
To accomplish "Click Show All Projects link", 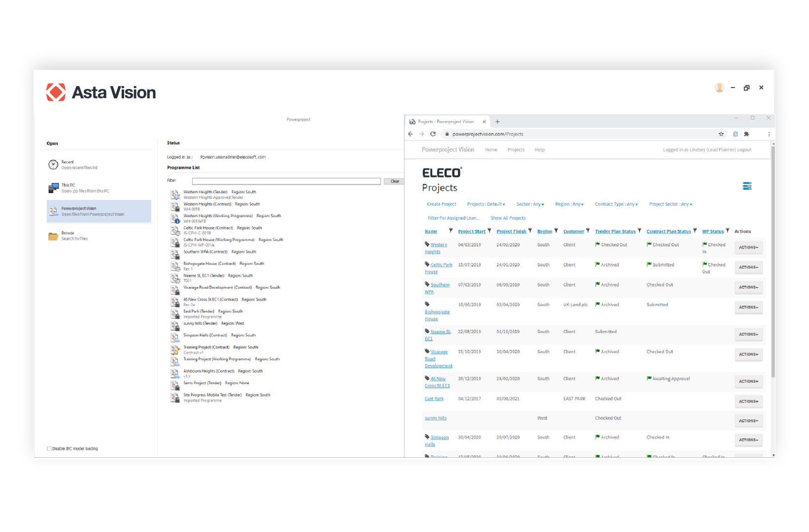I will pyautogui.click(x=508, y=218).
